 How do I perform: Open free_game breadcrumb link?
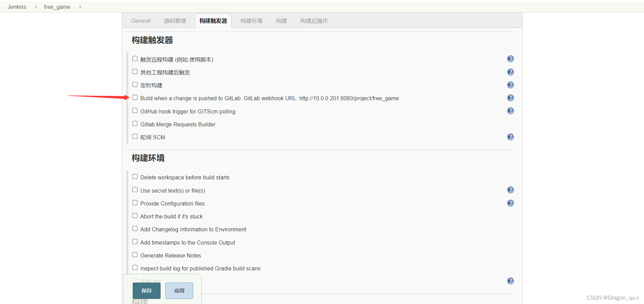pyautogui.click(x=57, y=7)
